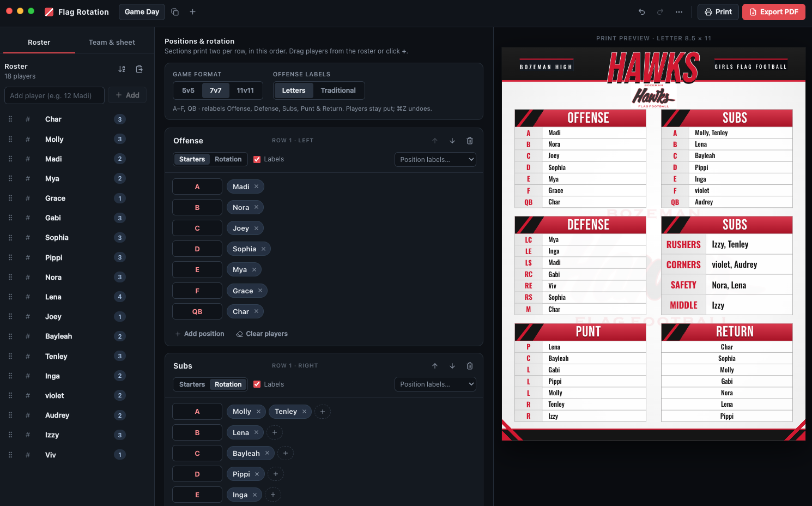Click the Flag Rotation app logo
This screenshot has height=506, width=812.
(x=49, y=12)
